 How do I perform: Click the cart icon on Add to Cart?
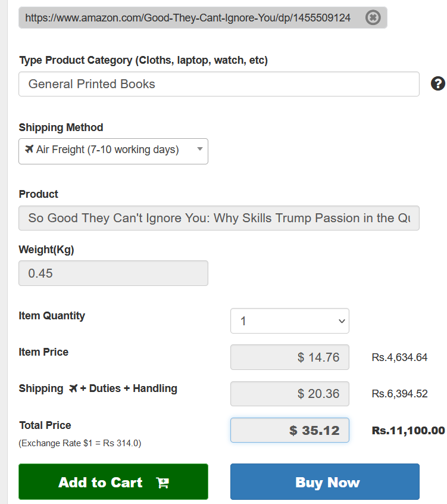[x=162, y=483]
